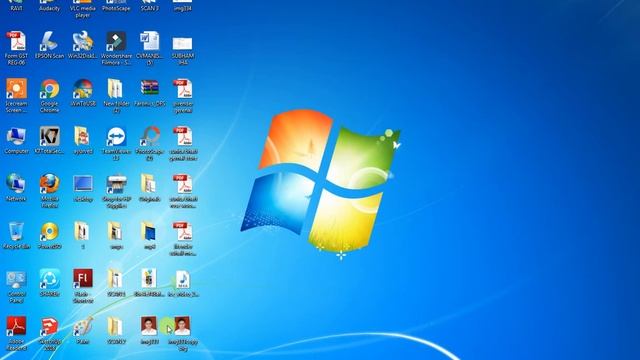Screen dimensions: 640x360
Task: Open the SUBHAM folder
Action: (182, 43)
